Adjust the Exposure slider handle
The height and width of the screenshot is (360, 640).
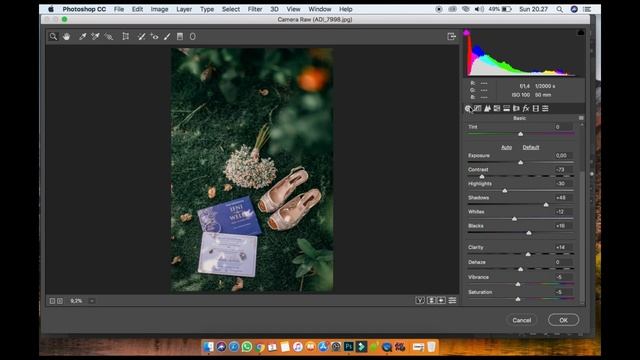click(x=520, y=162)
